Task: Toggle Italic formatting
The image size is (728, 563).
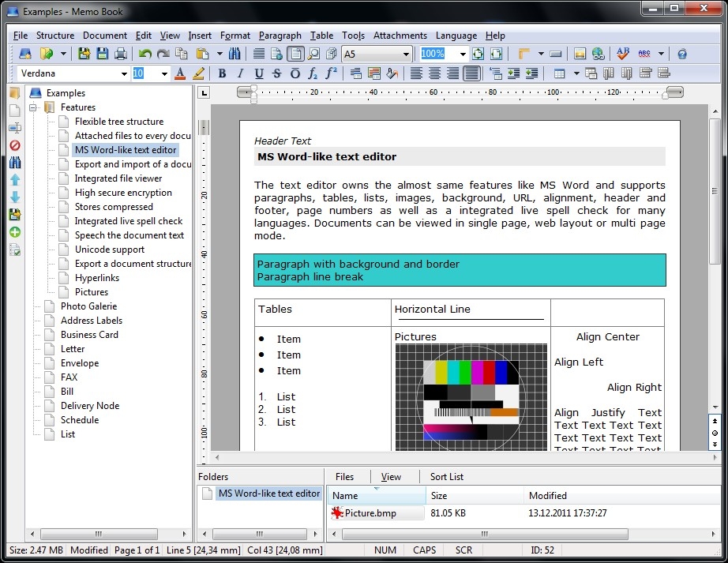Action: (240, 73)
